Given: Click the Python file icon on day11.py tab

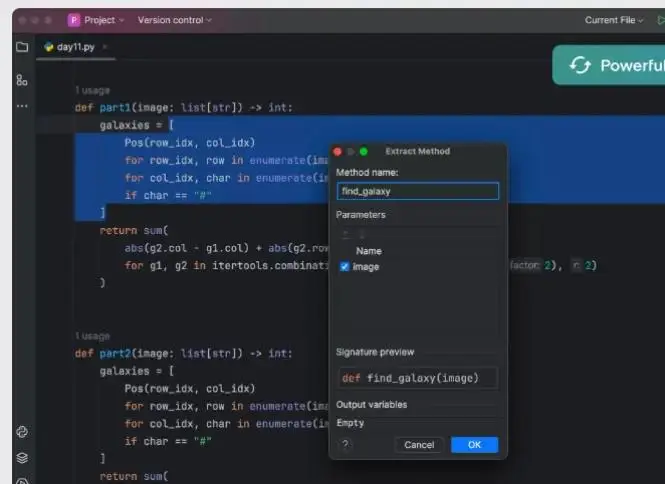Looking at the screenshot, I should [x=49, y=47].
